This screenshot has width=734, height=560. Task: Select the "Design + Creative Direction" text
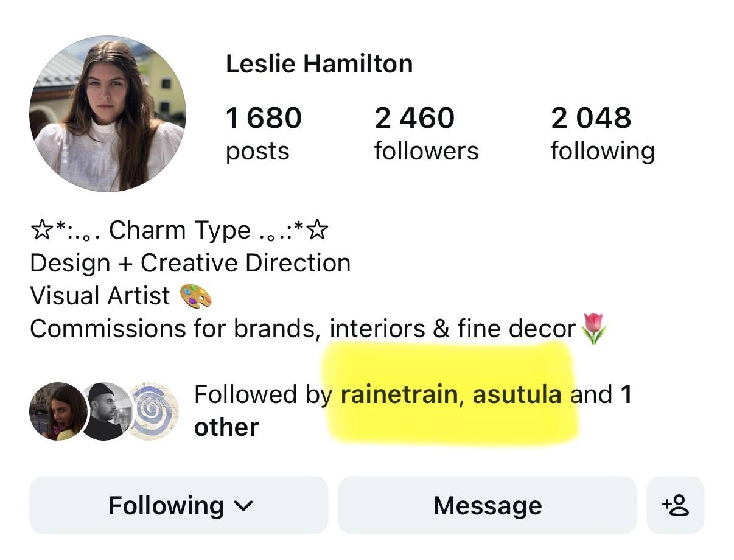(x=190, y=263)
